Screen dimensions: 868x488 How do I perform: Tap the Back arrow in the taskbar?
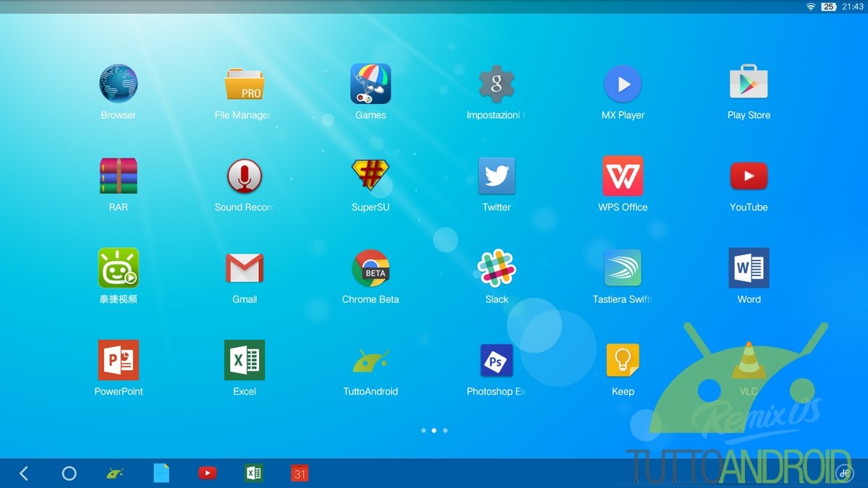pos(24,474)
